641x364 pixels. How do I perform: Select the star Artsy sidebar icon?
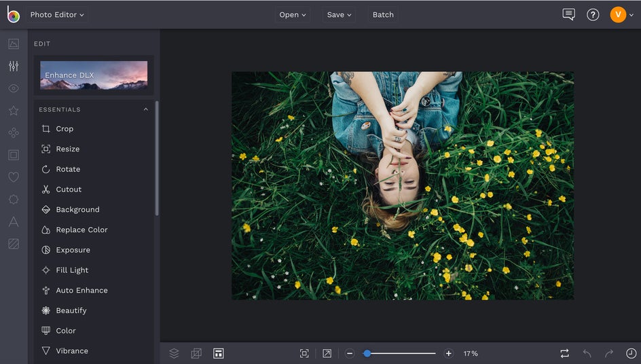[x=14, y=111]
